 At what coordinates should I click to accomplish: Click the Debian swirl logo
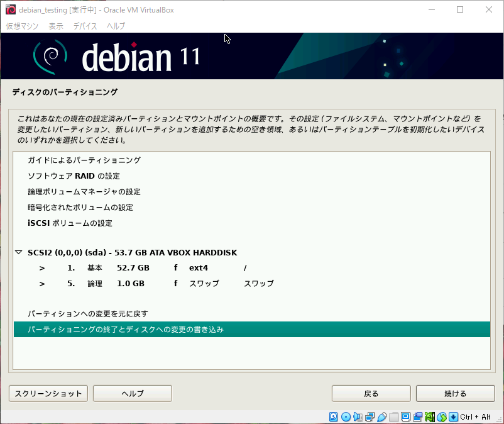[x=50, y=57]
